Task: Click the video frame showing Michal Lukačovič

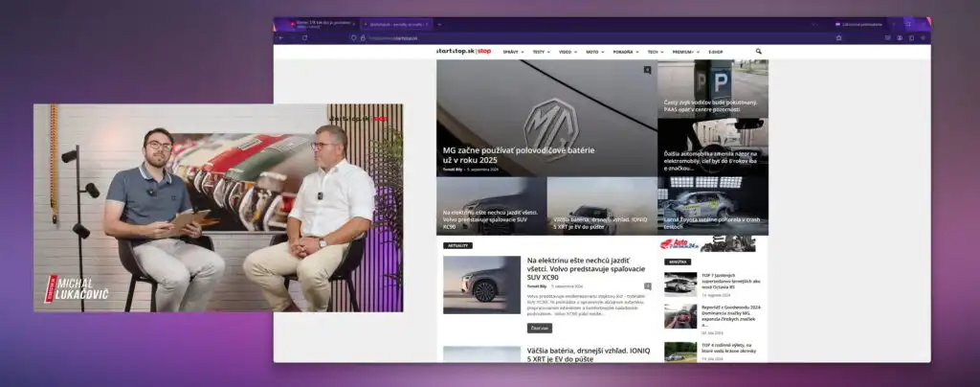Action: coord(218,208)
